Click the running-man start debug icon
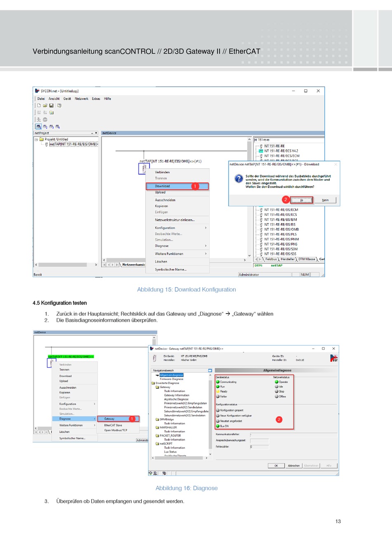Screen dimensions: 392x554 (39, 120)
